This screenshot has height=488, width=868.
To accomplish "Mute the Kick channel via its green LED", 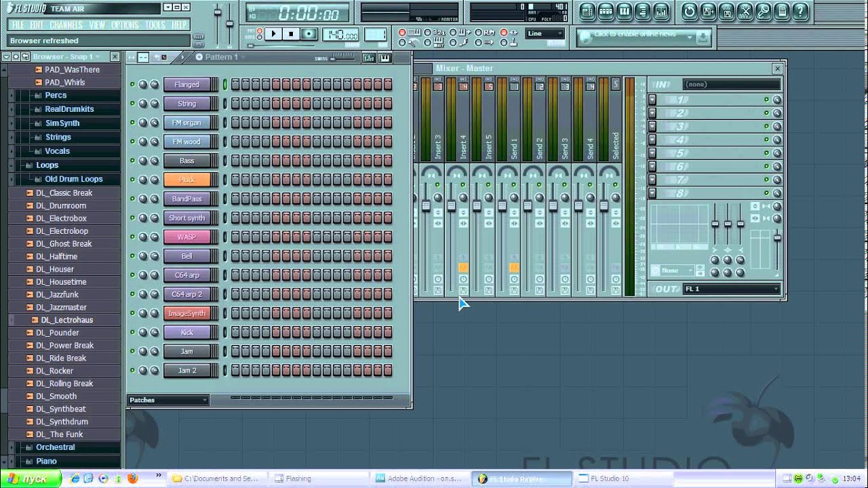I will pos(132,332).
